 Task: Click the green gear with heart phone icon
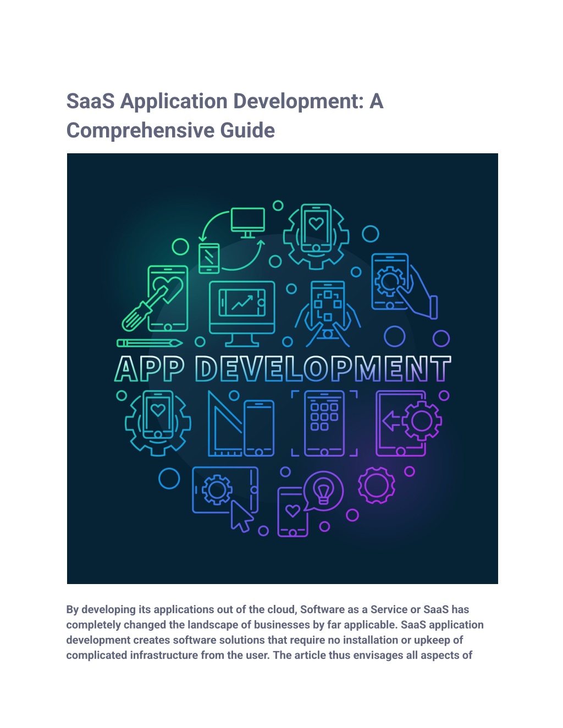click(316, 236)
